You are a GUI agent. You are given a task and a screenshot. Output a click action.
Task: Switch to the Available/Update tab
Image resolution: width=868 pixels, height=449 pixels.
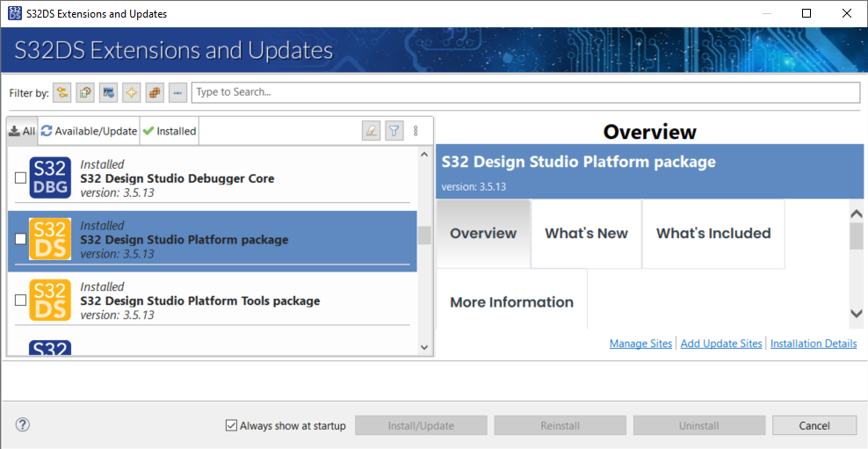(89, 131)
